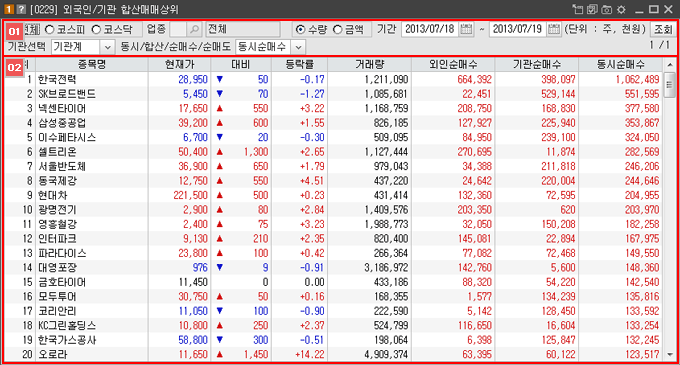680x365 pixels.
Task: Click the detach window icon in the title bar
Action: 577,9
